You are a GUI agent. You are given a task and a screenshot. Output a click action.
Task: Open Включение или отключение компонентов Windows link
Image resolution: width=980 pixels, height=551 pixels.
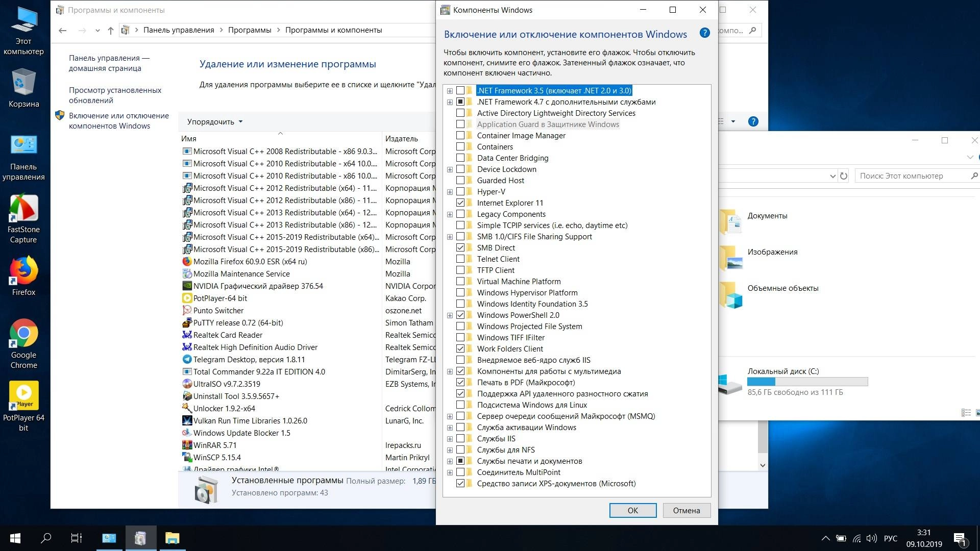(119, 121)
